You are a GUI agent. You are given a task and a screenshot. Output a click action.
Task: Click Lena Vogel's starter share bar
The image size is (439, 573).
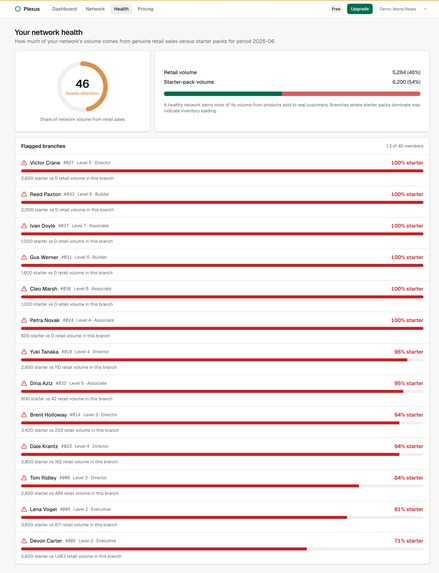coord(222,517)
